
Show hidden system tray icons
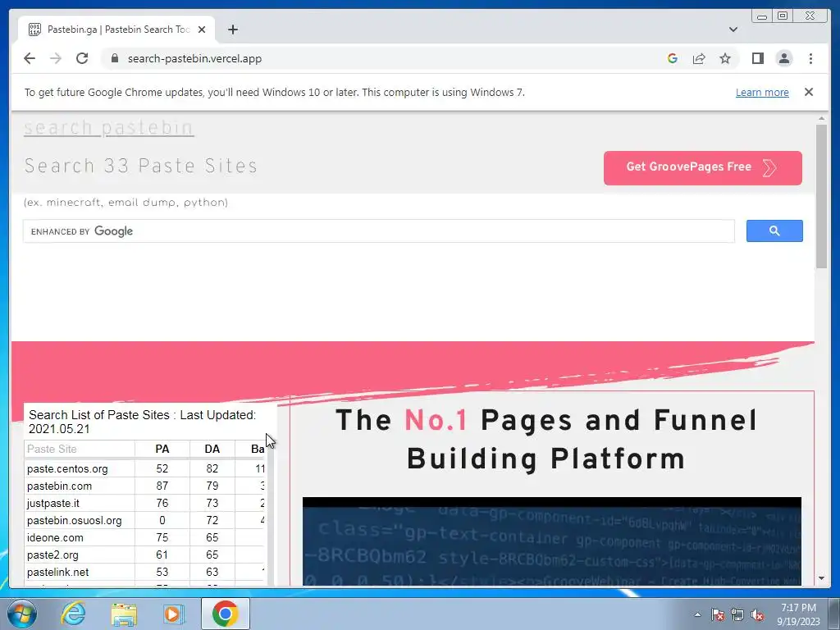click(x=697, y=614)
